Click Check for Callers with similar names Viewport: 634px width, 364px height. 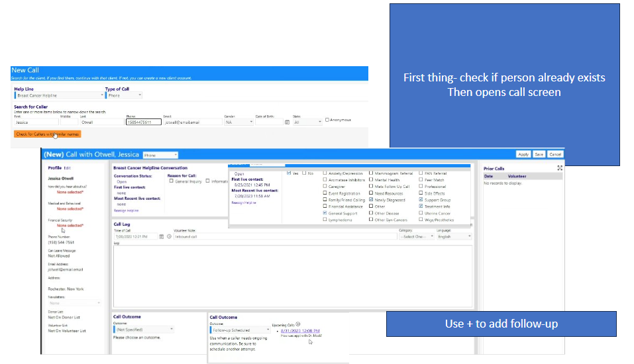pos(47,134)
